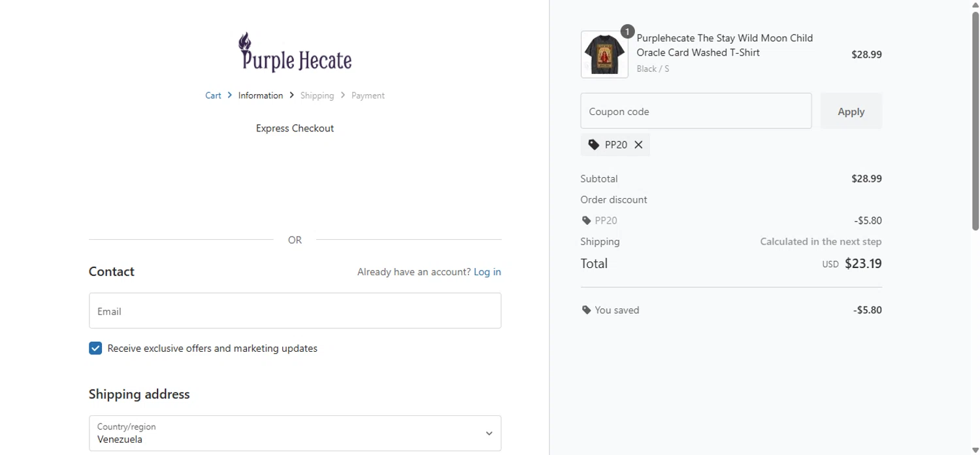Click the USD currency label
Viewport: 980px width, 455px height.
tap(830, 265)
